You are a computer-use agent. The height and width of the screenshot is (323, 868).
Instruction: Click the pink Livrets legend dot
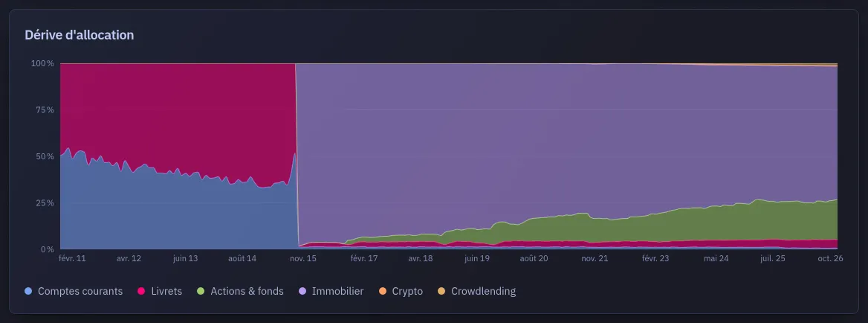click(141, 291)
